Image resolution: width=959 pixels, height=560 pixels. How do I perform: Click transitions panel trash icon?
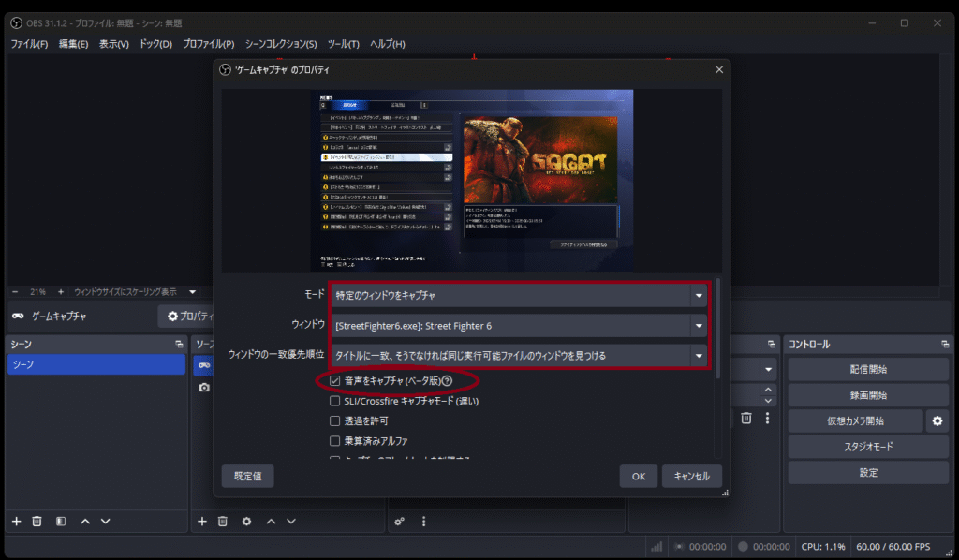click(746, 419)
